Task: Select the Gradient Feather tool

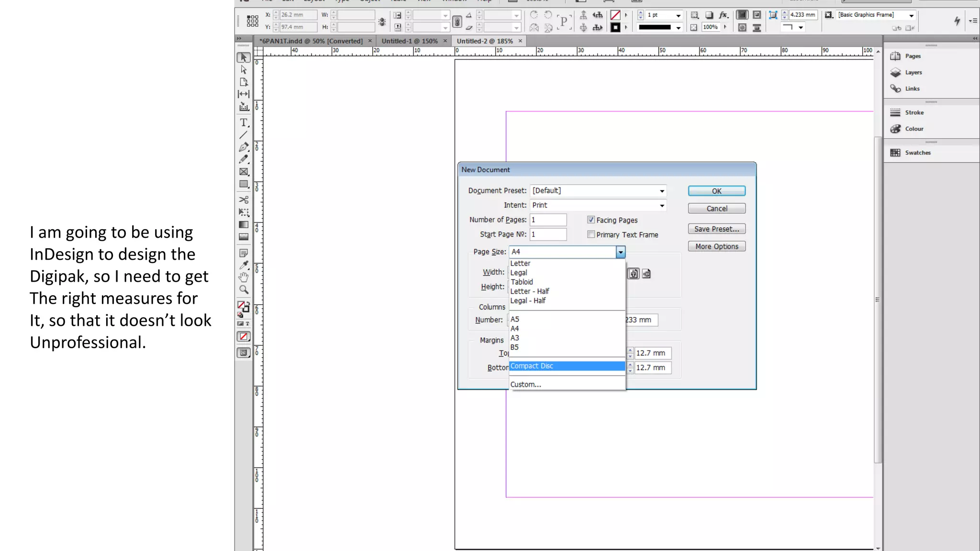Action: tap(244, 237)
